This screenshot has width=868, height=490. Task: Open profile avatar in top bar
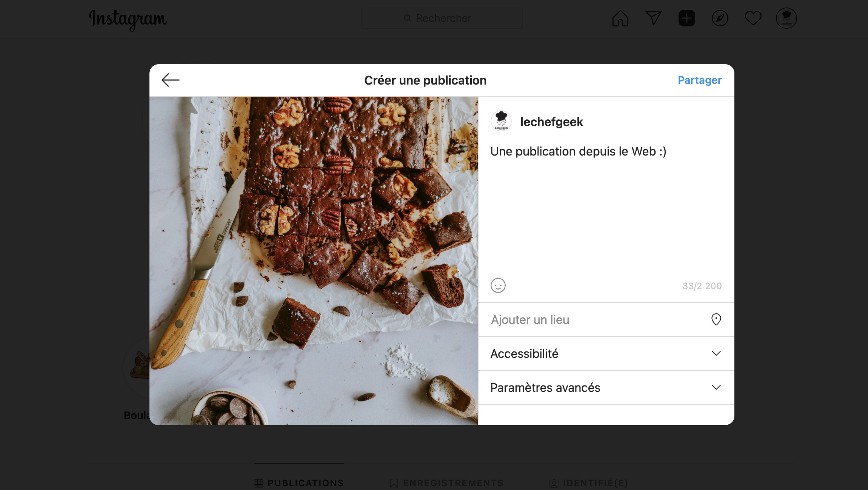[786, 18]
